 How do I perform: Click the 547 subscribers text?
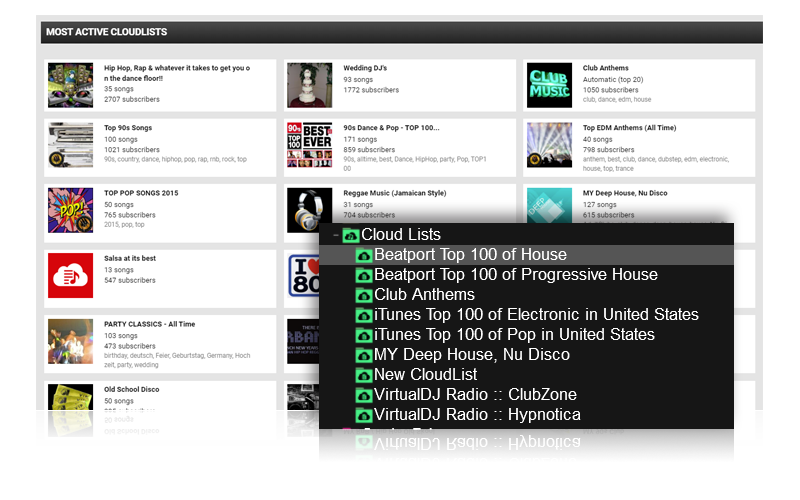point(130,280)
